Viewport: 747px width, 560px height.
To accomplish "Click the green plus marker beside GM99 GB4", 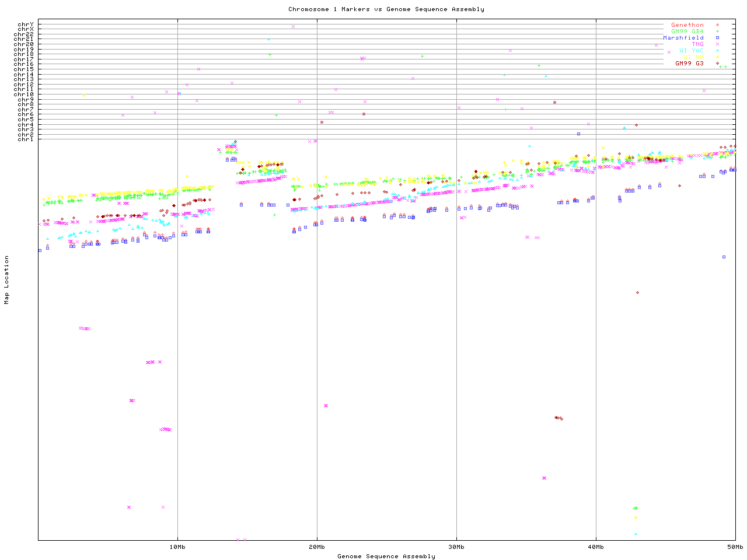I will point(717,32).
